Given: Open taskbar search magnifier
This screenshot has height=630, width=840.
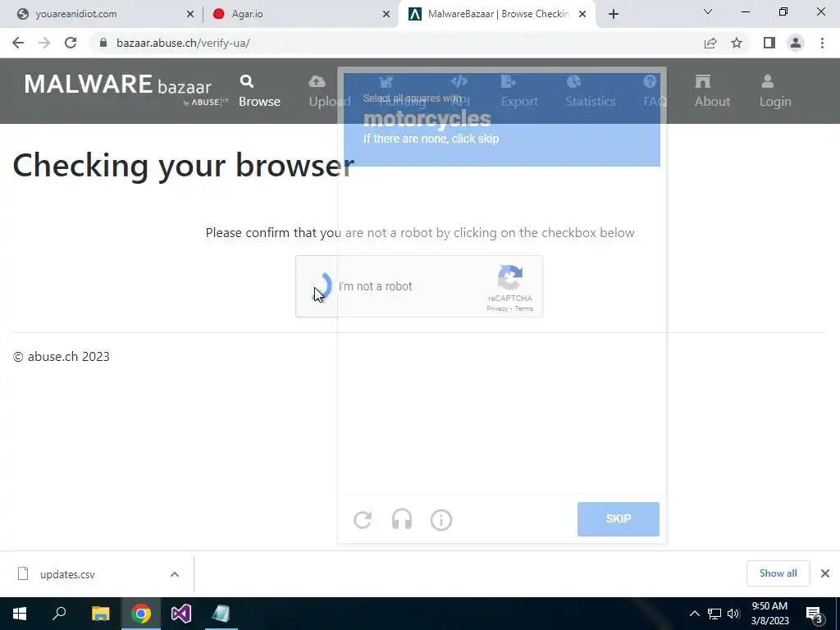Looking at the screenshot, I should tap(59, 614).
